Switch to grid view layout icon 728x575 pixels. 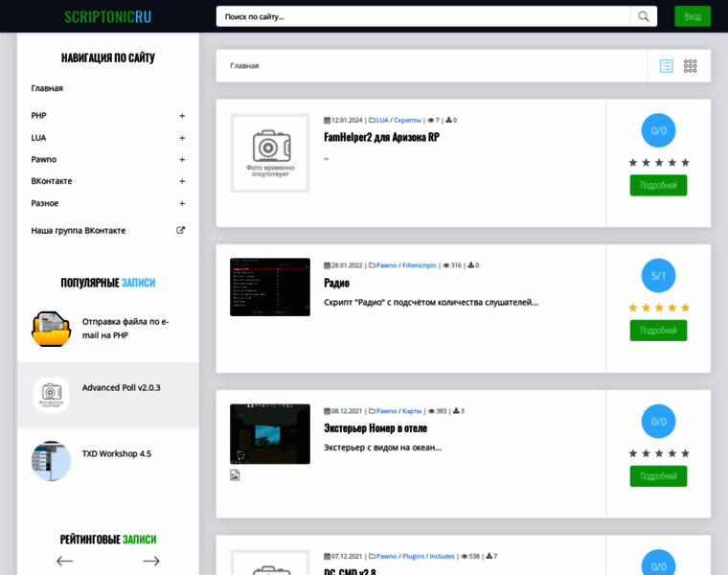[690, 66]
